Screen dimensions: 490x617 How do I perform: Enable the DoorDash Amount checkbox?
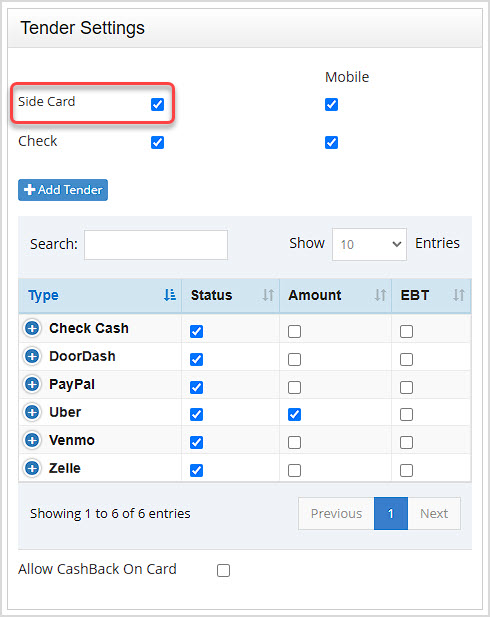tap(294, 359)
